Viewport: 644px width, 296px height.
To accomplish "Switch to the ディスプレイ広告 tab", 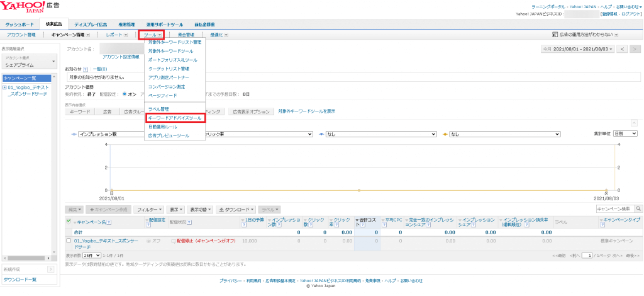I will tap(91, 25).
